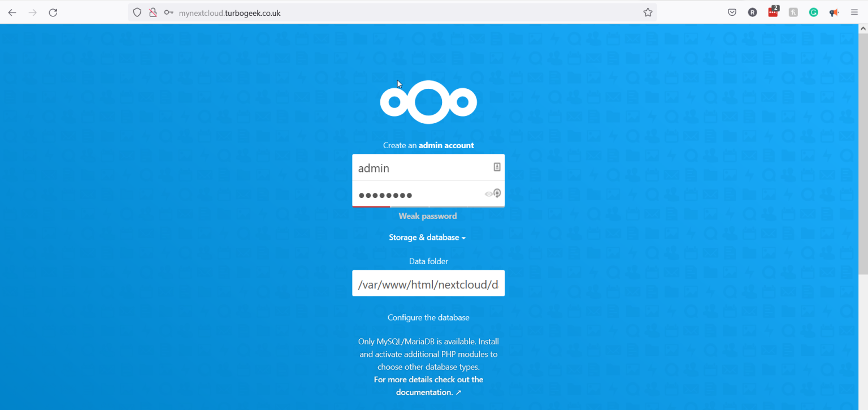Open the Firefox hamburger menu

pos(854,12)
